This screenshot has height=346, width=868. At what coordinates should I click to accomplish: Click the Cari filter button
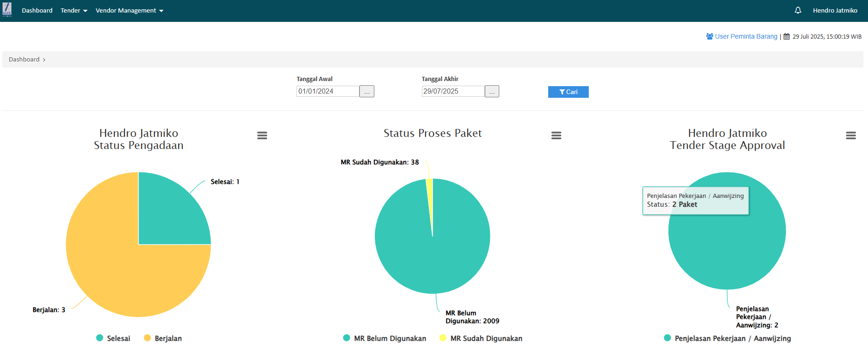pyautogui.click(x=568, y=92)
